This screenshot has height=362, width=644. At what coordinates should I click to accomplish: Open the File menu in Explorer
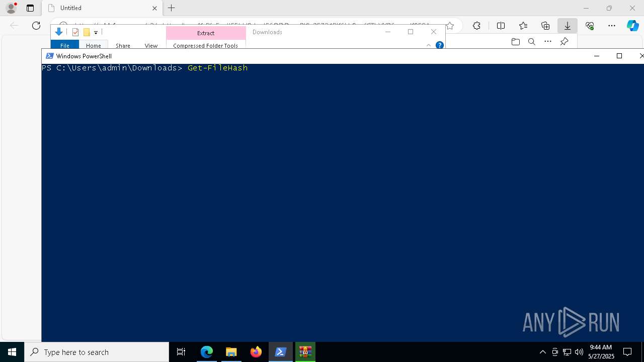point(65,45)
